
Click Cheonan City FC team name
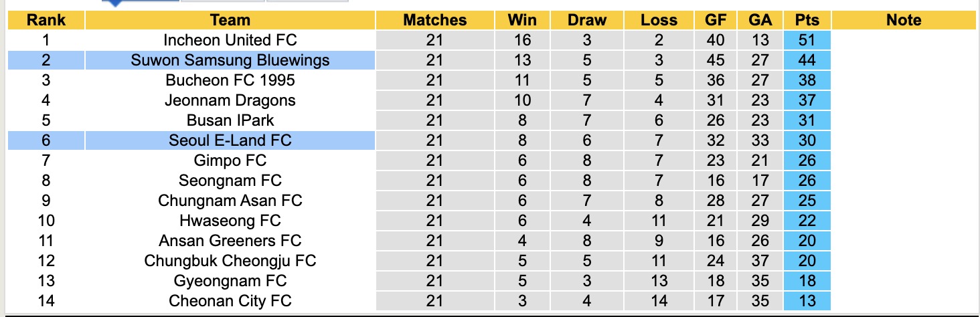230,301
